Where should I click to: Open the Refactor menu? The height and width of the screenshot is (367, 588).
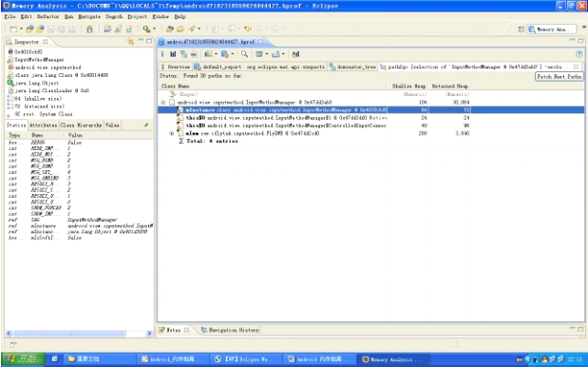(x=48, y=16)
